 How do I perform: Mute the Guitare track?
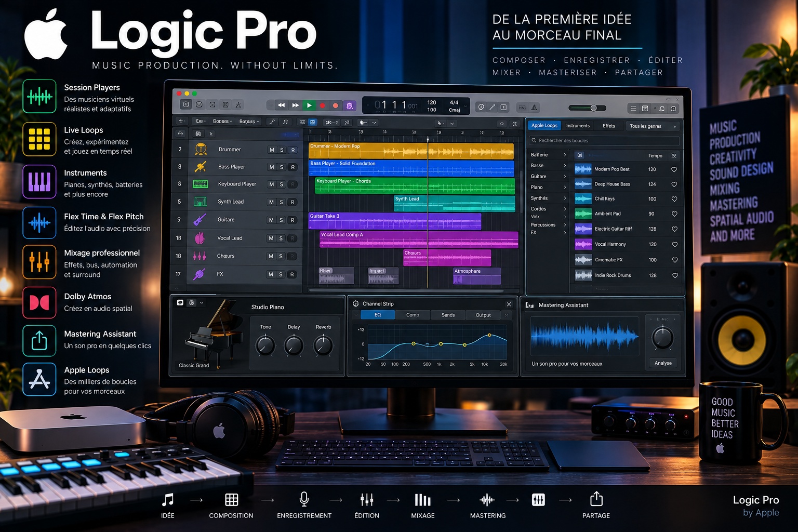click(x=271, y=220)
